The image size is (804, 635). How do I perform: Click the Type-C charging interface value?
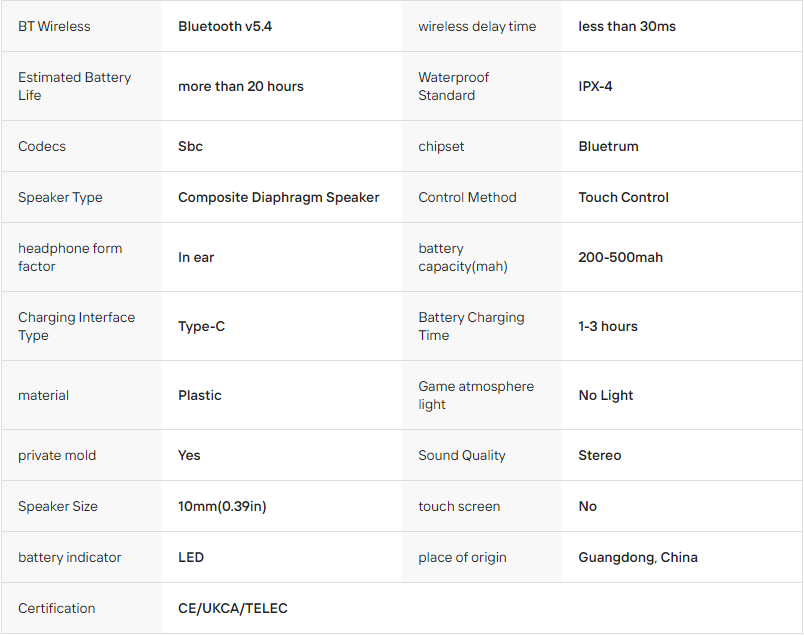(201, 326)
